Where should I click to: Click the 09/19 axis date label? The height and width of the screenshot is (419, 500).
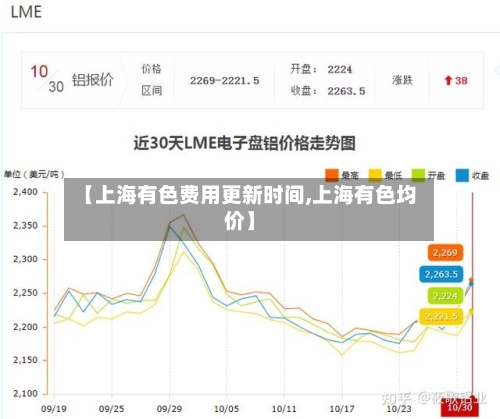click(x=54, y=408)
